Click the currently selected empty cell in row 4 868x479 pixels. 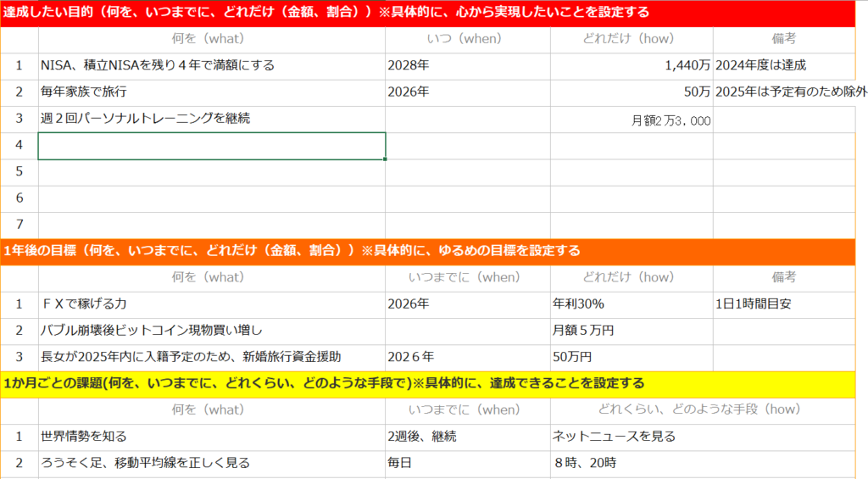click(x=211, y=146)
